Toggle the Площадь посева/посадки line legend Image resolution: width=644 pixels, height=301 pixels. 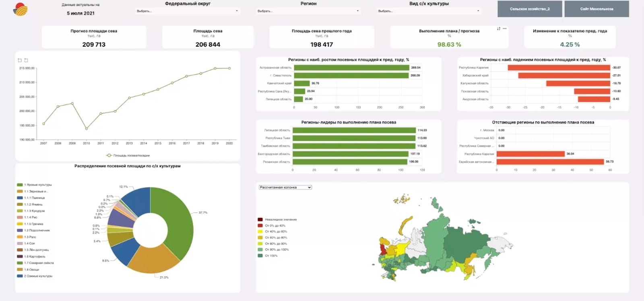tap(128, 155)
